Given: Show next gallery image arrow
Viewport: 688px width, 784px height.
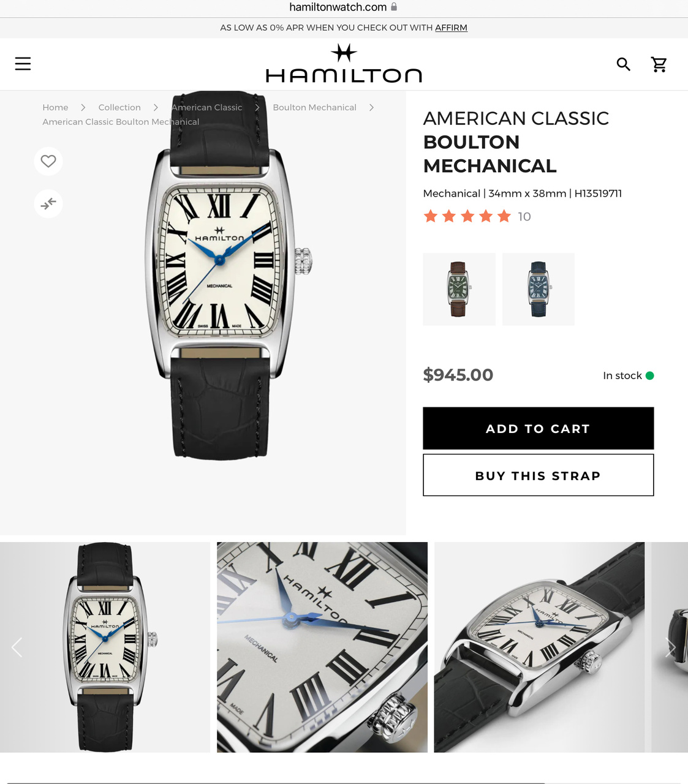Looking at the screenshot, I should (671, 647).
